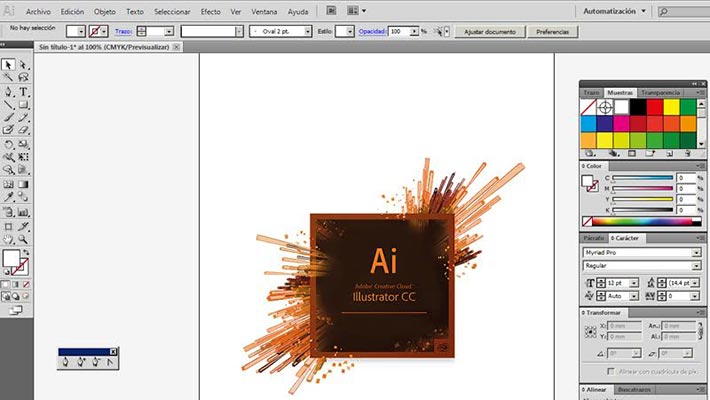Select the Type tool
710x400 pixels.
[x=23, y=92]
